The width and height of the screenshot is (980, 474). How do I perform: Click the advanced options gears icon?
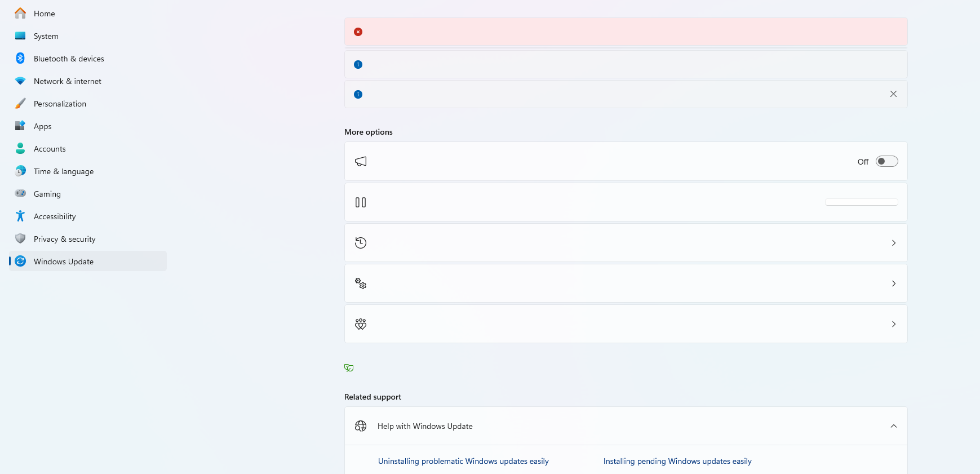point(361,283)
